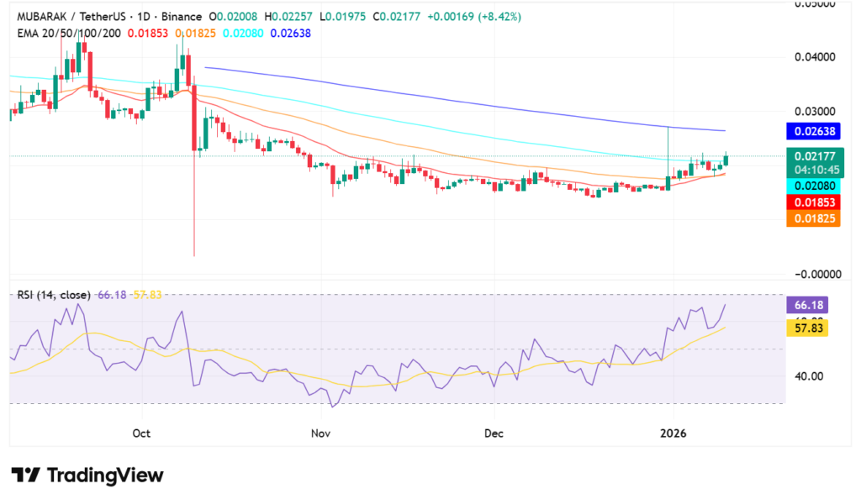This screenshot has width=861, height=504.
Task: Open the TradingView wordmark link
Action: pyautogui.click(x=104, y=475)
